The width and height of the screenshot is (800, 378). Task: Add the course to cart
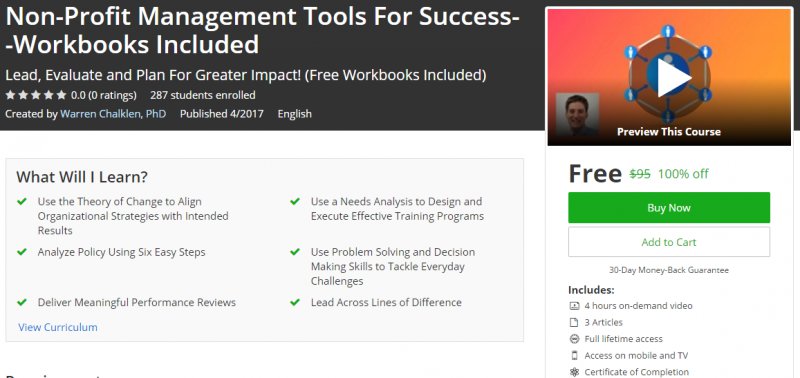point(669,242)
